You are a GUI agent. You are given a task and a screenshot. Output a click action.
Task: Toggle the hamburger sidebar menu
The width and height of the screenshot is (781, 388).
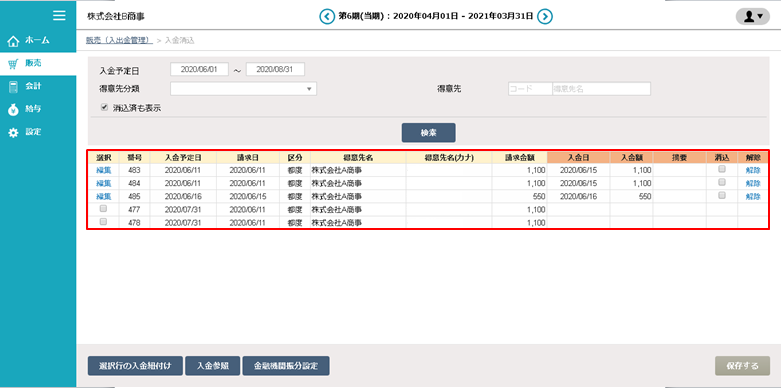[x=59, y=15]
